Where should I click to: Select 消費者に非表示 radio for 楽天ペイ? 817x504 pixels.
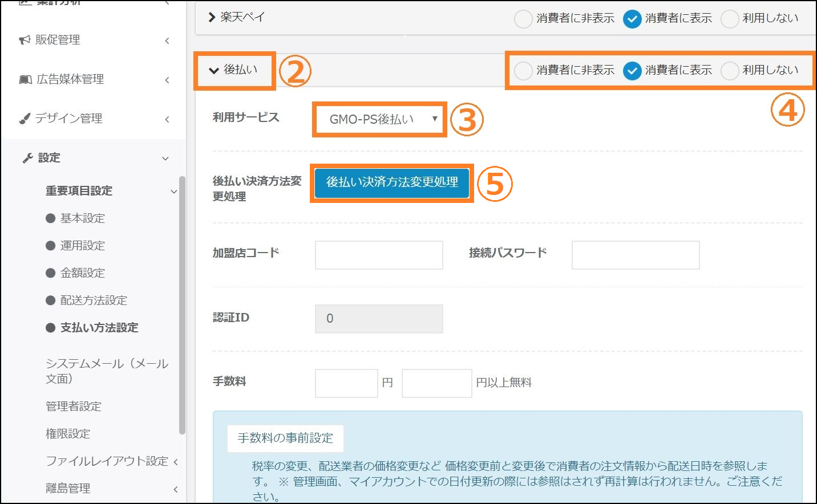pos(523,19)
